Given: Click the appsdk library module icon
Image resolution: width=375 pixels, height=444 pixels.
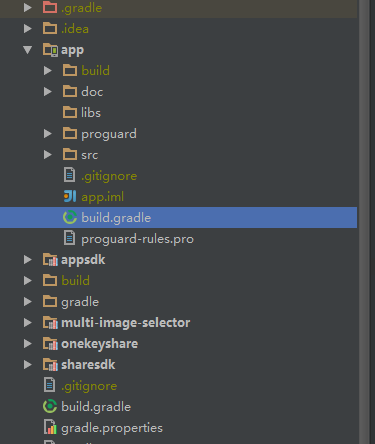Looking at the screenshot, I should point(50,260).
